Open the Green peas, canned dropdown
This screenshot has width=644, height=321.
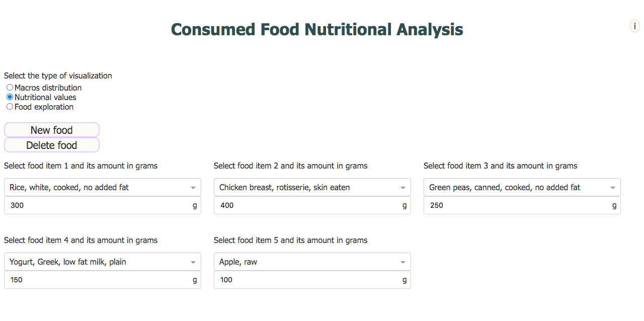[x=522, y=187]
